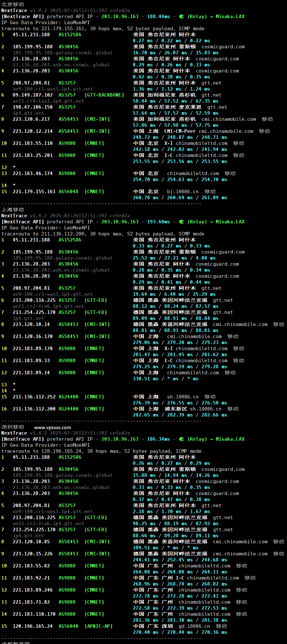This screenshot has height=644, width=287.
Task: Click the AS56048 number
Action: (68, 192)
